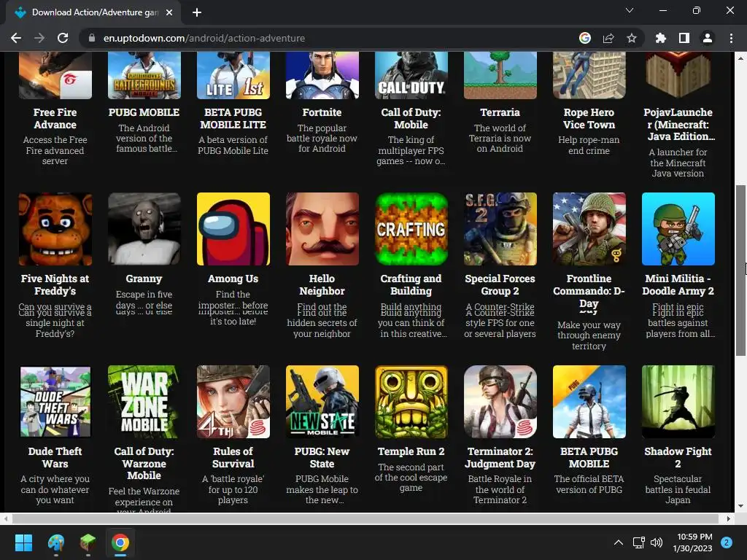The image size is (747, 560).
Task: Click the Granny title link
Action: [144, 279]
